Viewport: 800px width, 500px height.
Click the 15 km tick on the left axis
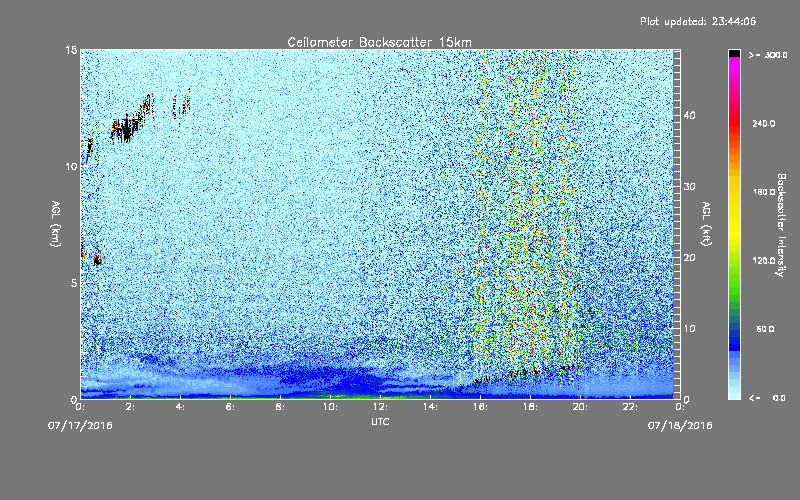pos(71,50)
